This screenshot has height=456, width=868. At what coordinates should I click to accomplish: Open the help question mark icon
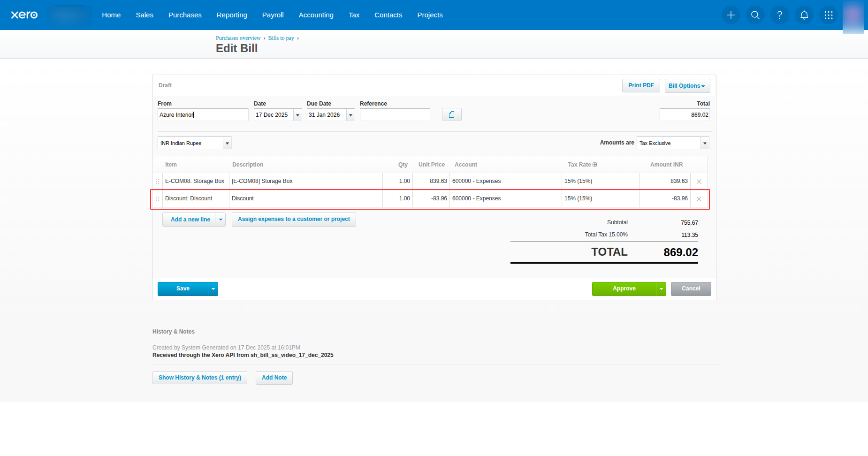pos(779,15)
